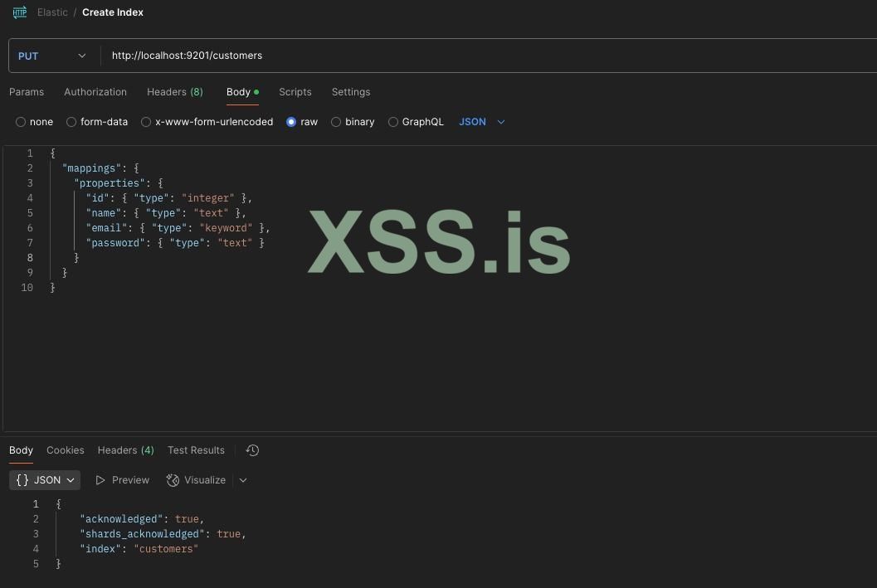The image size is (877, 588).
Task: Click the "email" keyword line in editor
Action: click(178, 228)
